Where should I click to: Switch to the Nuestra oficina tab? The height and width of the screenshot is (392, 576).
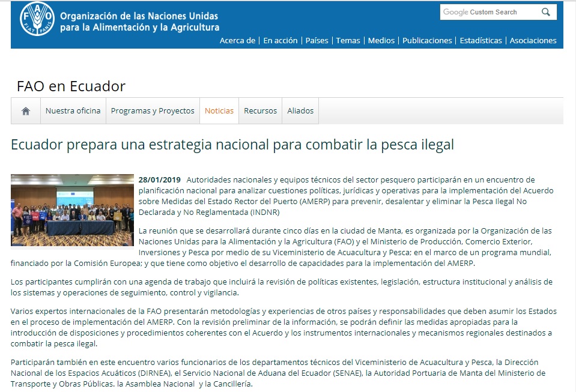pos(73,111)
